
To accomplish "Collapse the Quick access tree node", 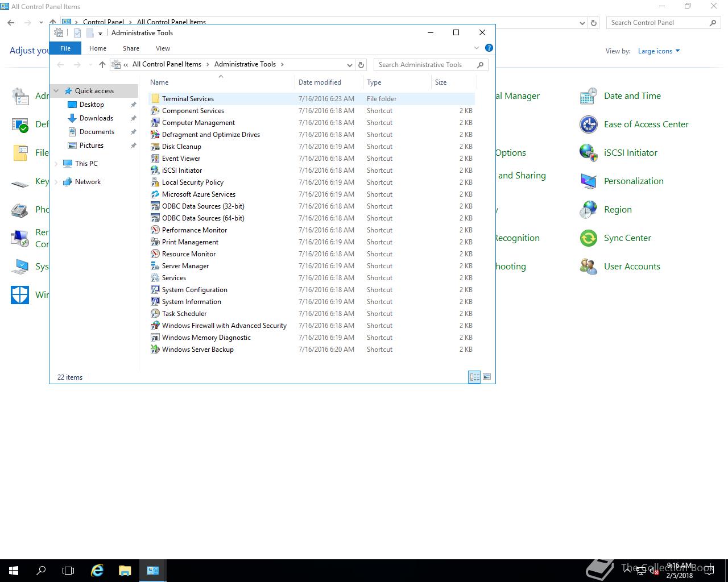I will click(56, 91).
